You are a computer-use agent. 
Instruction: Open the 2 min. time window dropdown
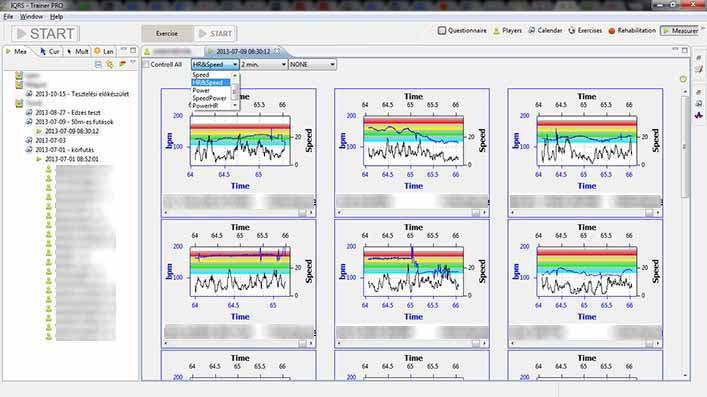pos(263,65)
